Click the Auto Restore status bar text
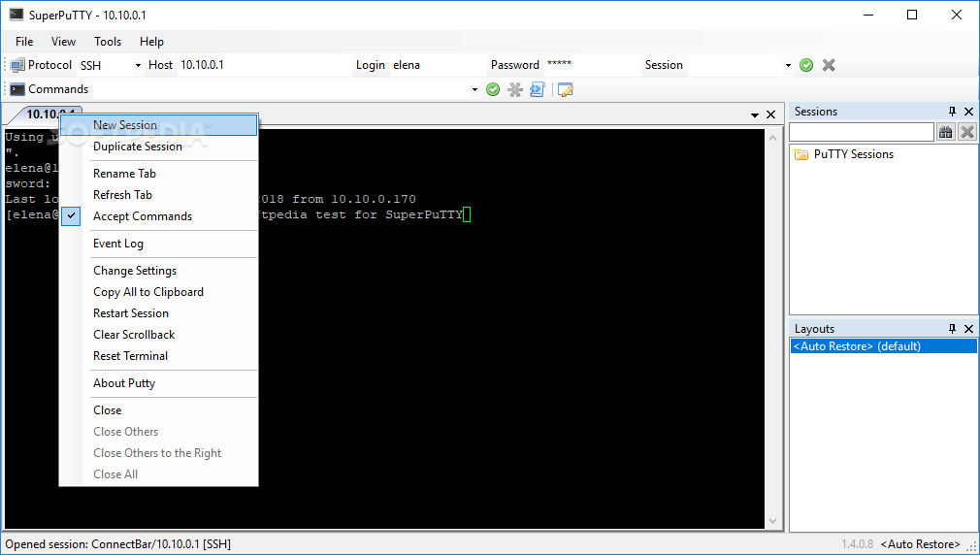The height and width of the screenshot is (555, 980). pyautogui.click(x=921, y=544)
